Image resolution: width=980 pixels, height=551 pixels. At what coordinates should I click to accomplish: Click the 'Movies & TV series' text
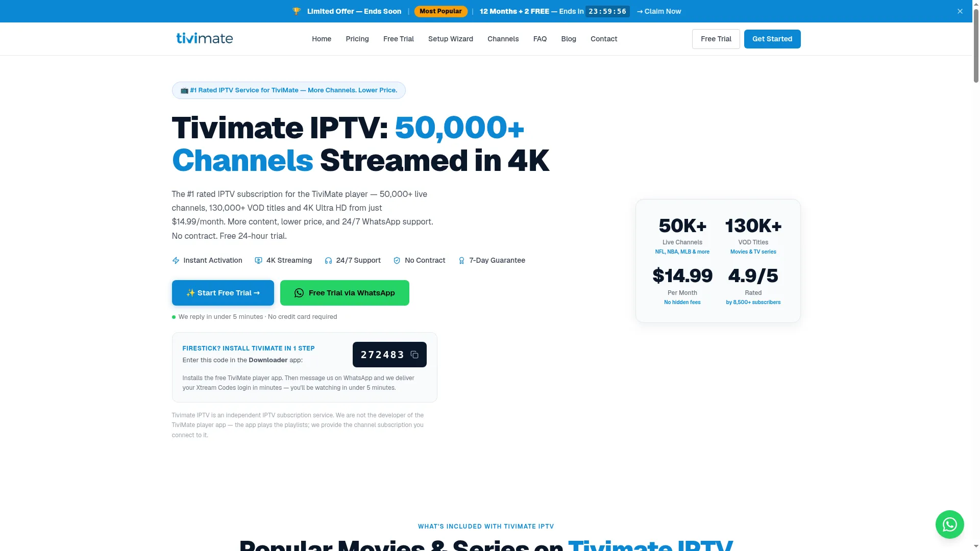tap(753, 252)
